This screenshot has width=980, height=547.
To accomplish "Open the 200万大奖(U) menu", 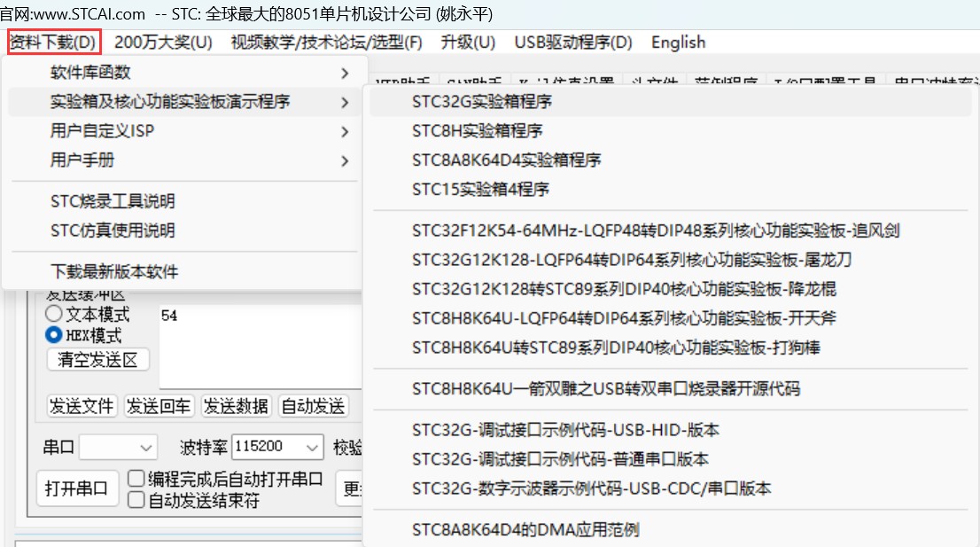I will pyautogui.click(x=163, y=42).
